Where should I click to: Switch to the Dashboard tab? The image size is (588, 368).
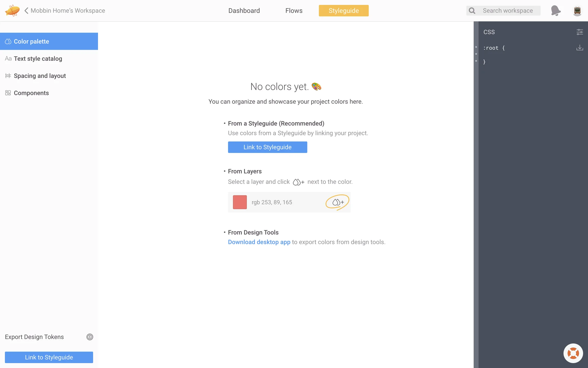pos(244,11)
